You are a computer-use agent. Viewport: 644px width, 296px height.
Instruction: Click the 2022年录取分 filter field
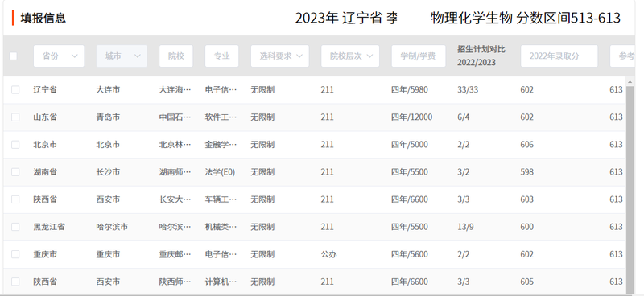tap(559, 55)
